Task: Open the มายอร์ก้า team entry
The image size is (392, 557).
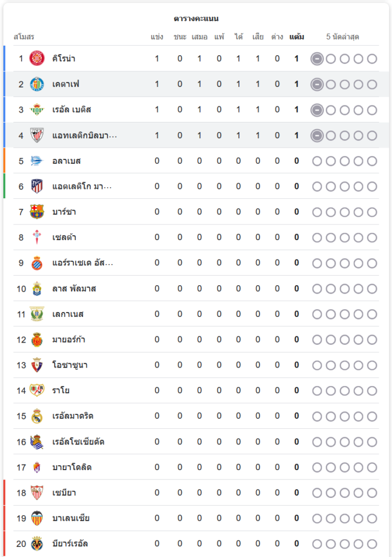Action: 68,340
